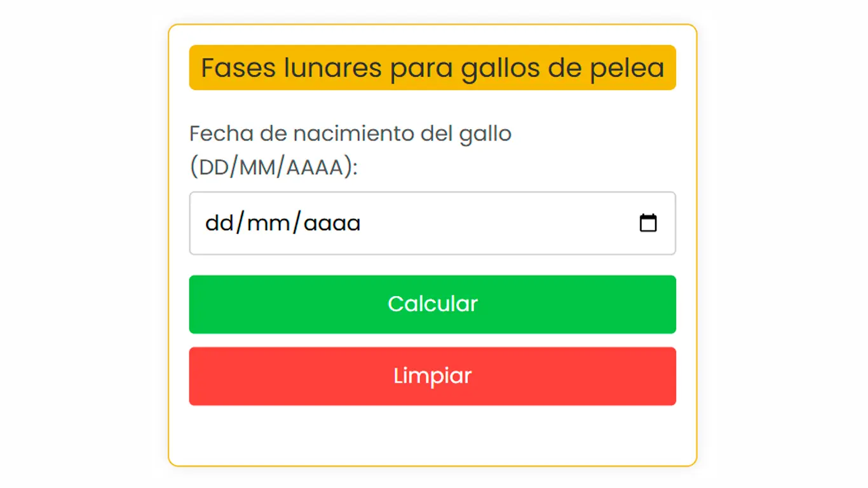Image resolution: width=868 pixels, height=488 pixels.
Task: Clear the form with Limpiar
Action: tap(432, 376)
